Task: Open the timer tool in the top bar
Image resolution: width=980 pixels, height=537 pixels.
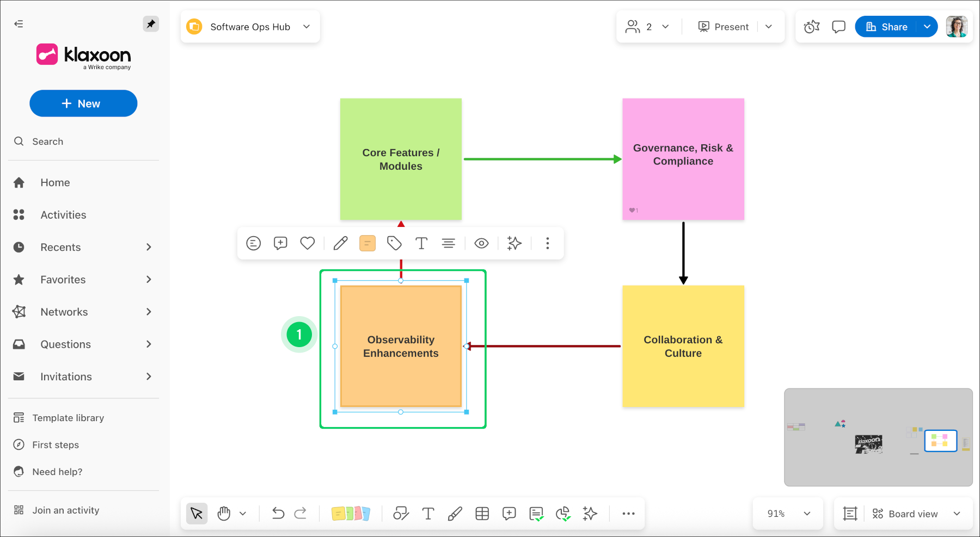Action: [x=811, y=27]
